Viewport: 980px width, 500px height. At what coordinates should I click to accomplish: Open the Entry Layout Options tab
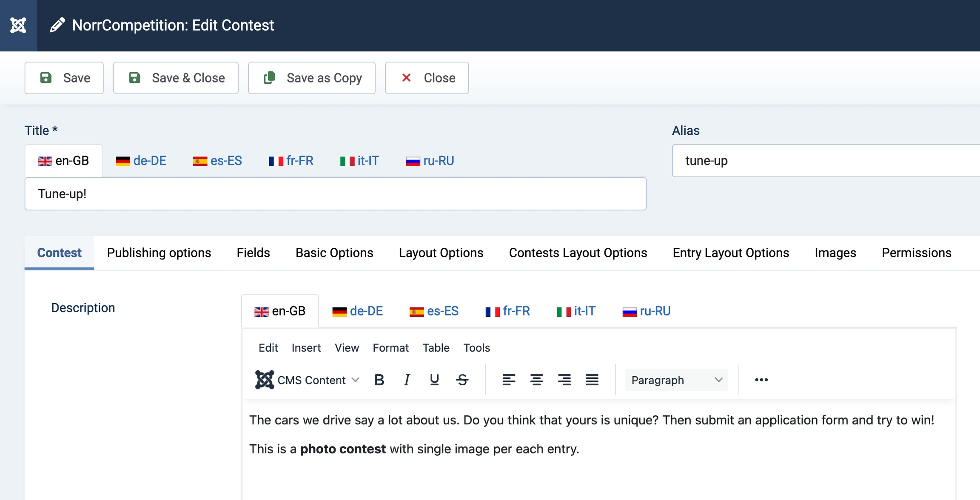(730, 253)
